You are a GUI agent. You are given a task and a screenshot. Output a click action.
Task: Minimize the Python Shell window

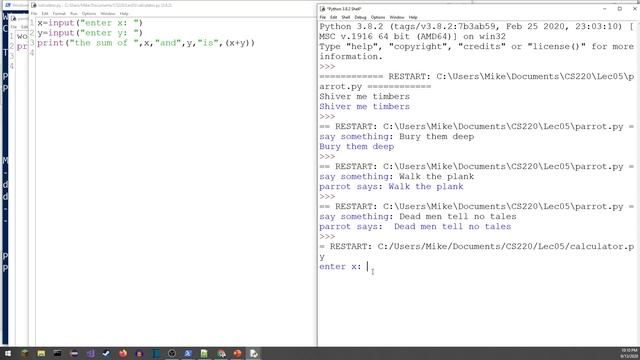coord(604,9)
